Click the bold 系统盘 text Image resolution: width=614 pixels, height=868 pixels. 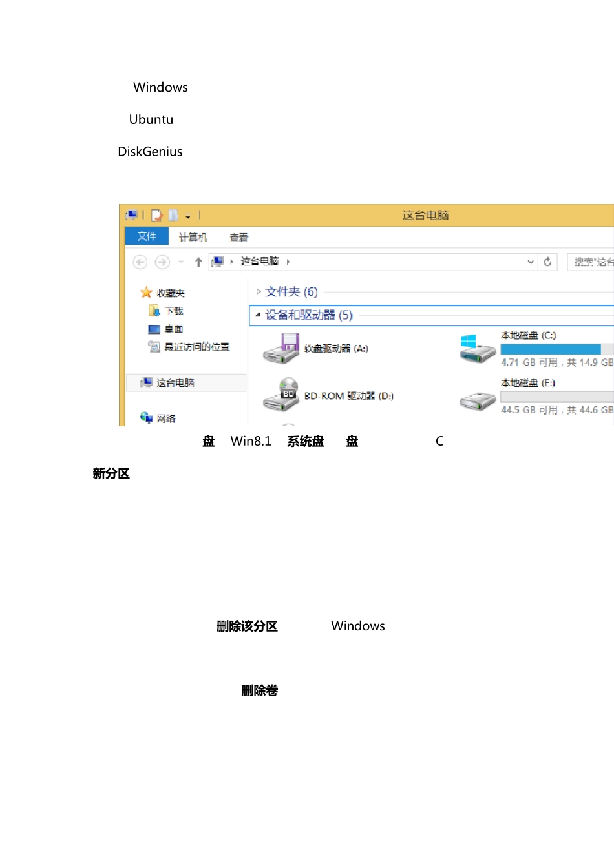click(306, 441)
